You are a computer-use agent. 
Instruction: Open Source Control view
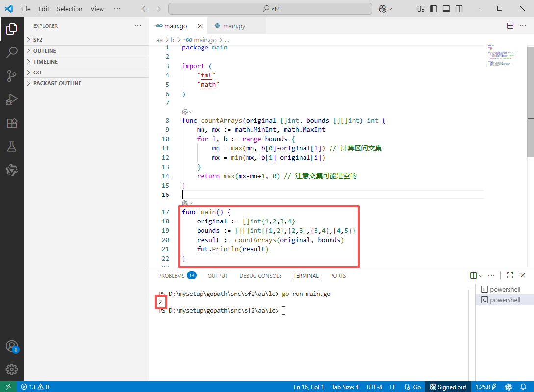coord(12,76)
